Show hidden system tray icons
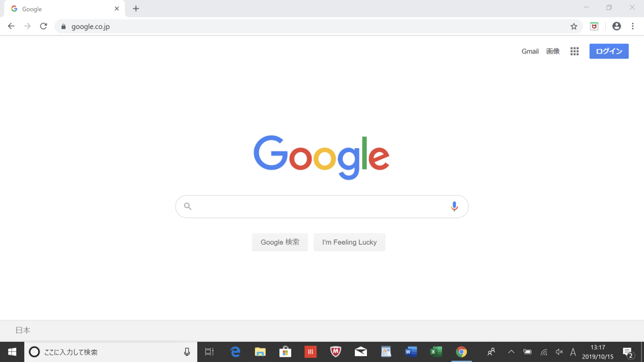The image size is (644, 362). (x=511, y=352)
